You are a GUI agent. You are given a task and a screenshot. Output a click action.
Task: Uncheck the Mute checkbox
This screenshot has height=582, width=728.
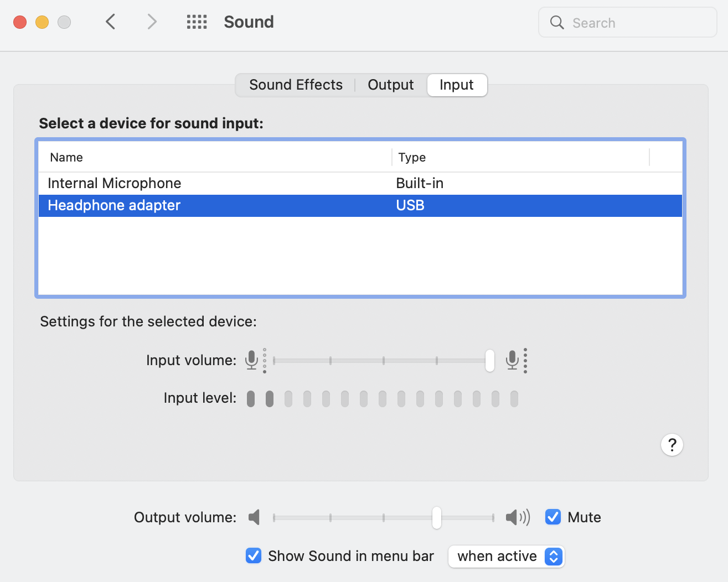(553, 517)
